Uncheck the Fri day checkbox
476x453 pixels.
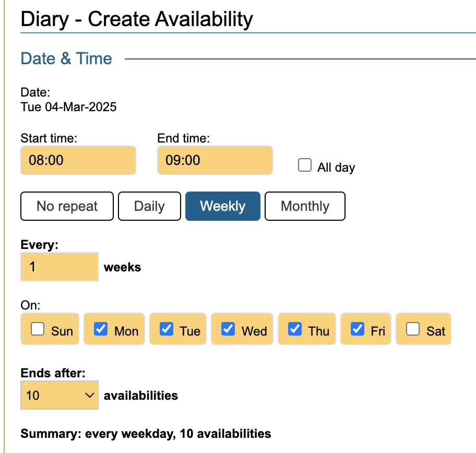click(358, 329)
